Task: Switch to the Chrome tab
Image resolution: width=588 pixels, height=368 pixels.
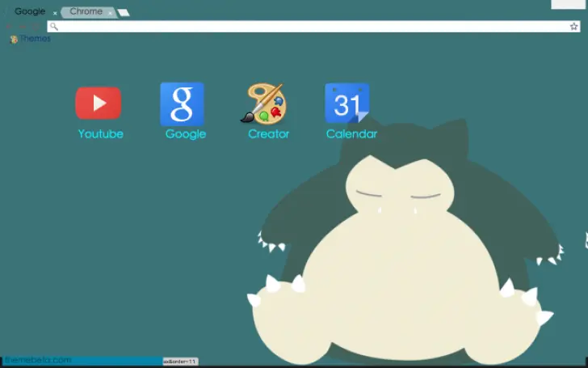Action: [x=86, y=11]
